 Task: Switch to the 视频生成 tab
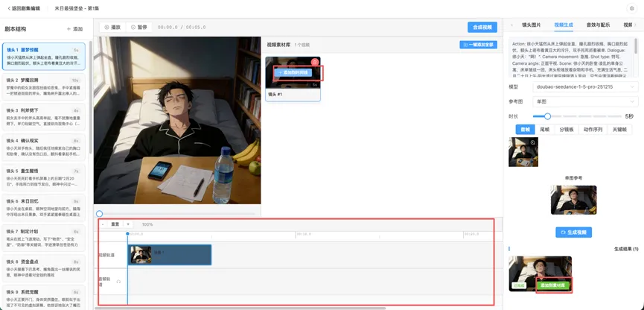pos(563,25)
